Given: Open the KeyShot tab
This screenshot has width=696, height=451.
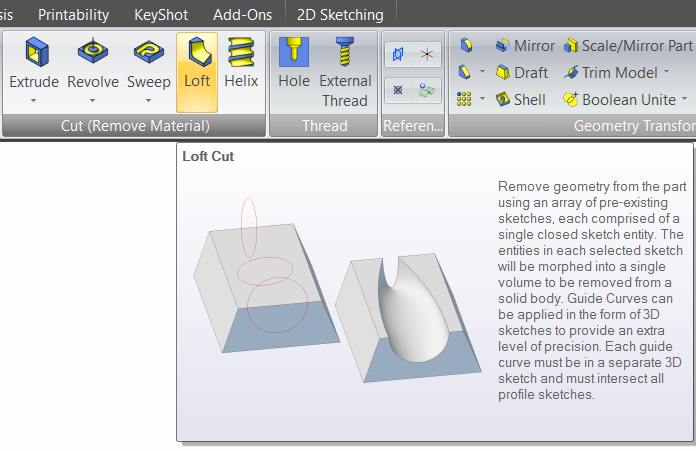Looking at the screenshot, I should tap(163, 14).
